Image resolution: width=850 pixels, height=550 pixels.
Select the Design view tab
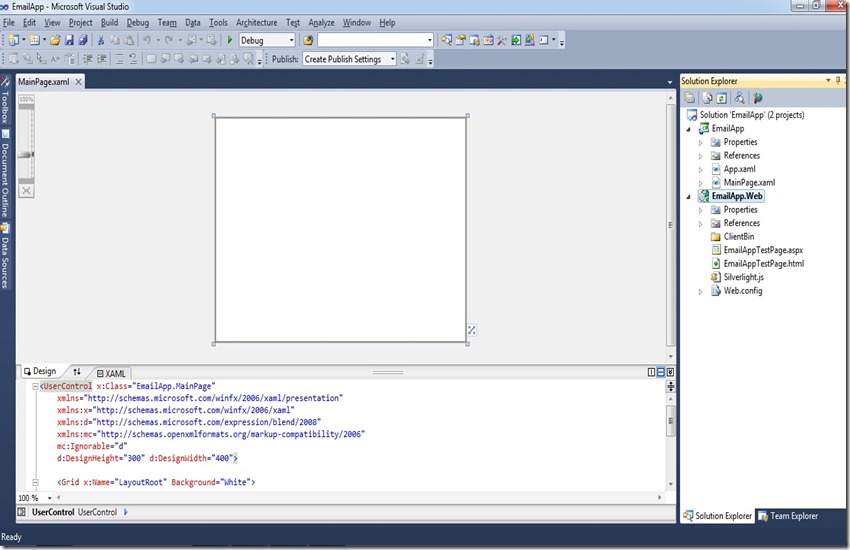tap(40, 371)
